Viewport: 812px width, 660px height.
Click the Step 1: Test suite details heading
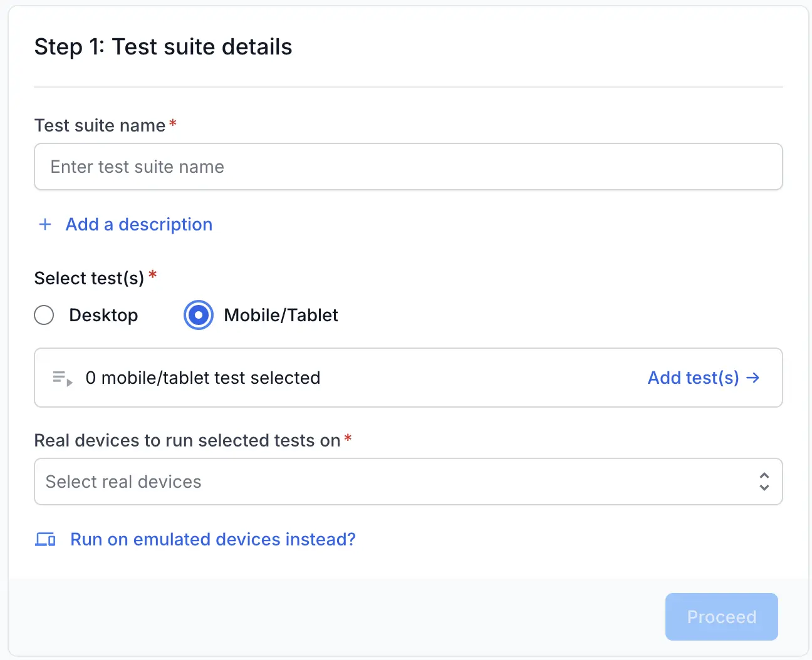click(163, 47)
